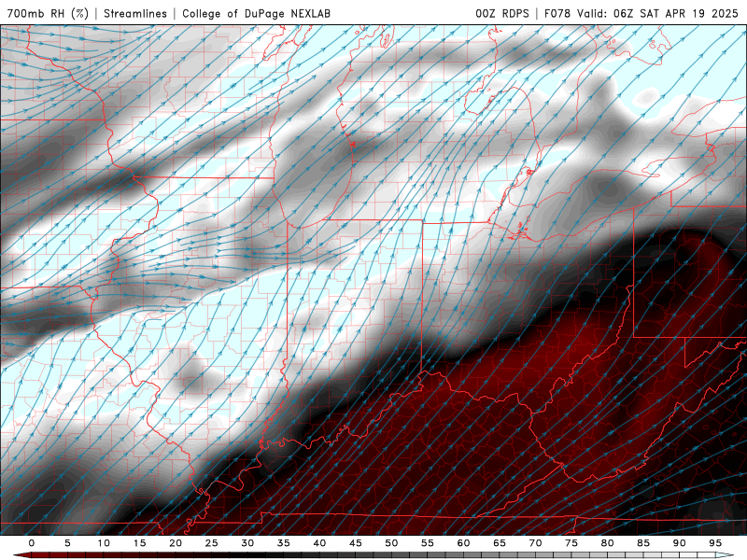The height and width of the screenshot is (560, 747).
Task: Click 'College of DuPage NEXLAB' text
Action: pyautogui.click(x=256, y=13)
